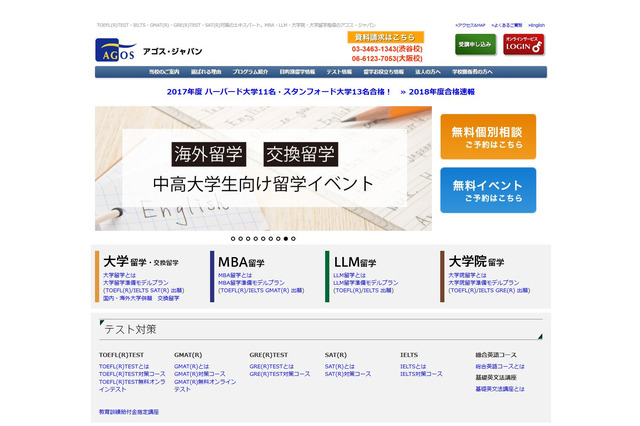
Task: Select the テスト情報 navigation tab
Action: 338,72
